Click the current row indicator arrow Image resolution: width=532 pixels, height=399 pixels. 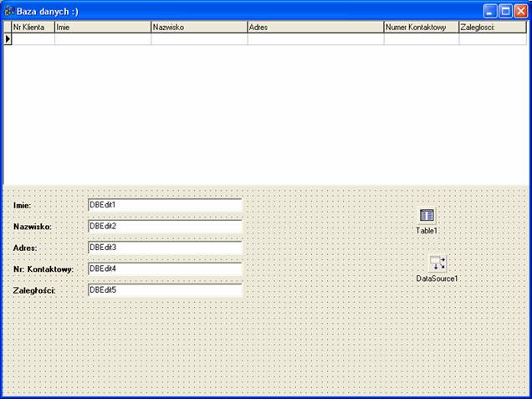point(8,38)
